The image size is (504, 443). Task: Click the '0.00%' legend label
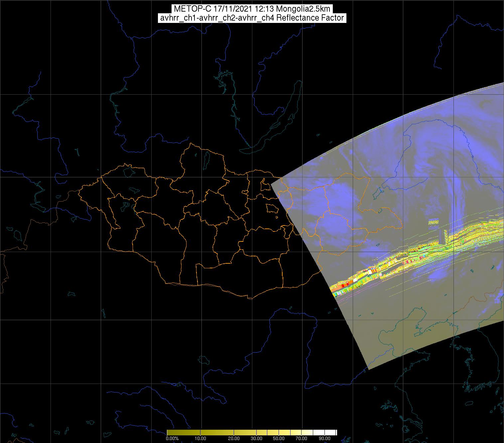(172, 438)
